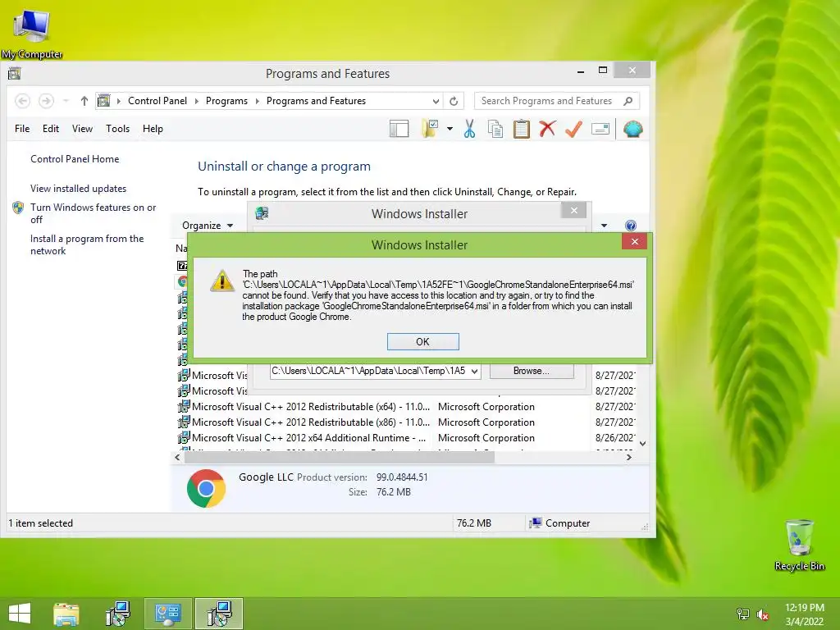Close the green Windows Installer error dialog
This screenshot has height=630, width=840.
pos(634,242)
